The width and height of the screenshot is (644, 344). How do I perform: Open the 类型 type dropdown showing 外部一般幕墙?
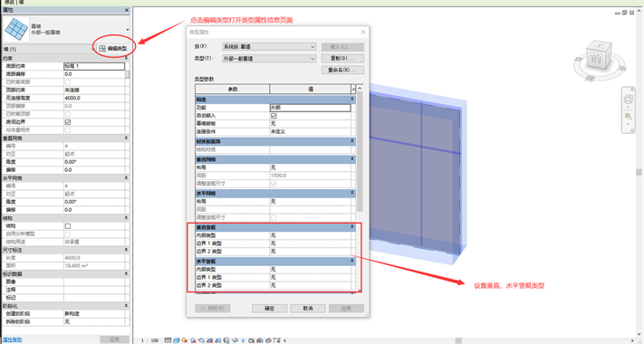pos(269,59)
